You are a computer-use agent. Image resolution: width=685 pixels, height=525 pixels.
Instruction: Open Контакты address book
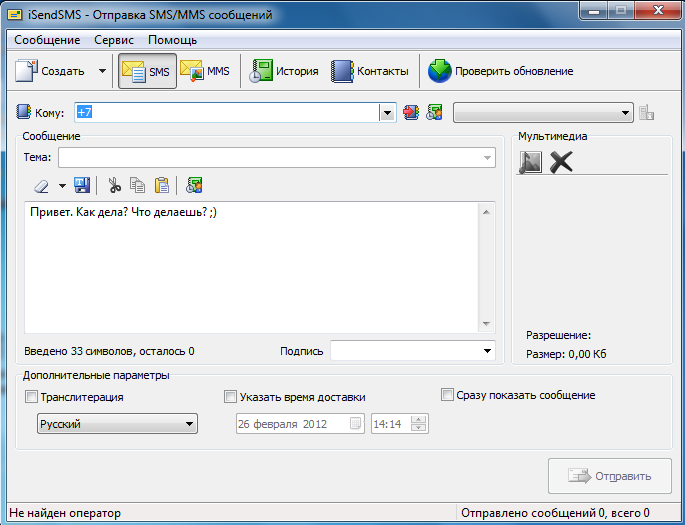pyautogui.click(x=370, y=71)
